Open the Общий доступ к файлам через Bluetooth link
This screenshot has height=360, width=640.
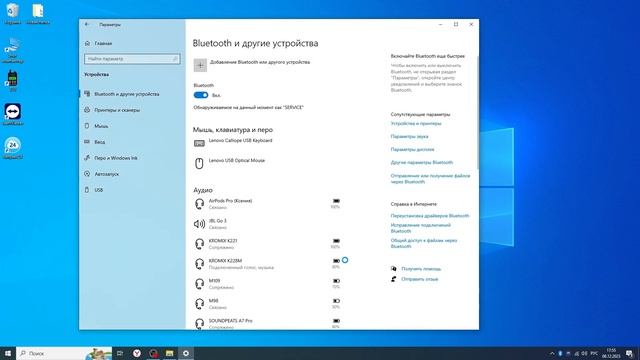point(424,243)
